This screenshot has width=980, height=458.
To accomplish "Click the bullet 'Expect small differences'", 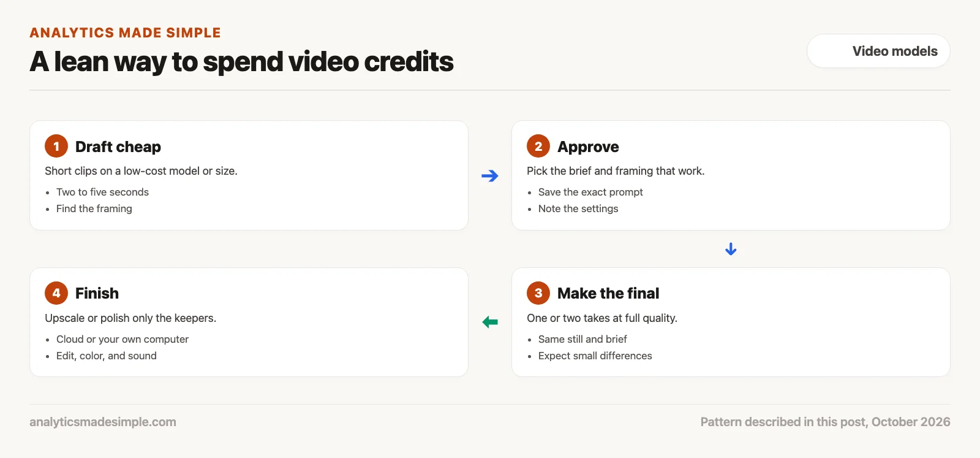I will [x=595, y=356].
